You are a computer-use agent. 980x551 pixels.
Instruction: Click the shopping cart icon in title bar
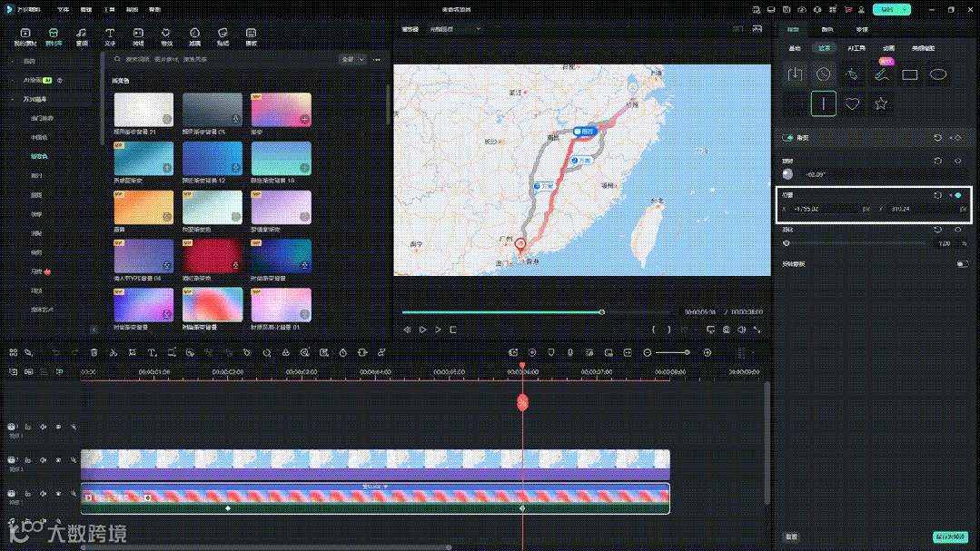(x=848, y=9)
